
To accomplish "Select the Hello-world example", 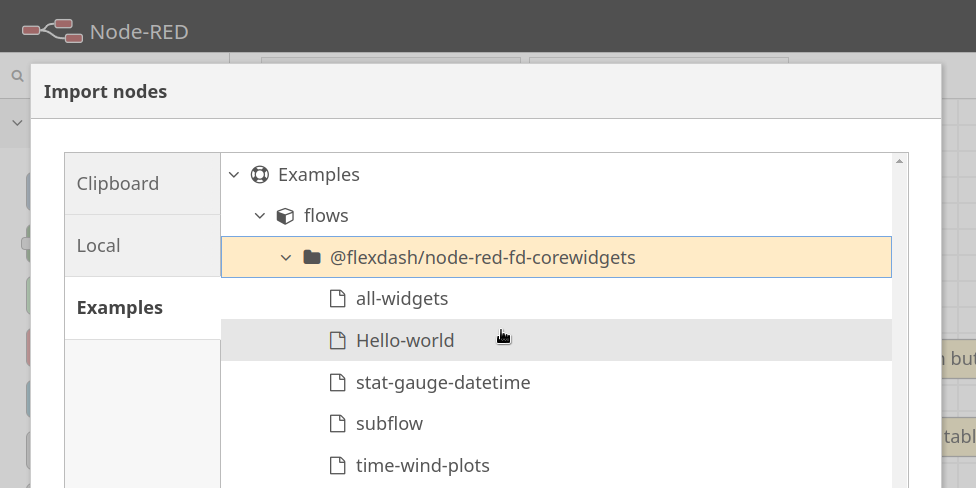I will point(556,340).
